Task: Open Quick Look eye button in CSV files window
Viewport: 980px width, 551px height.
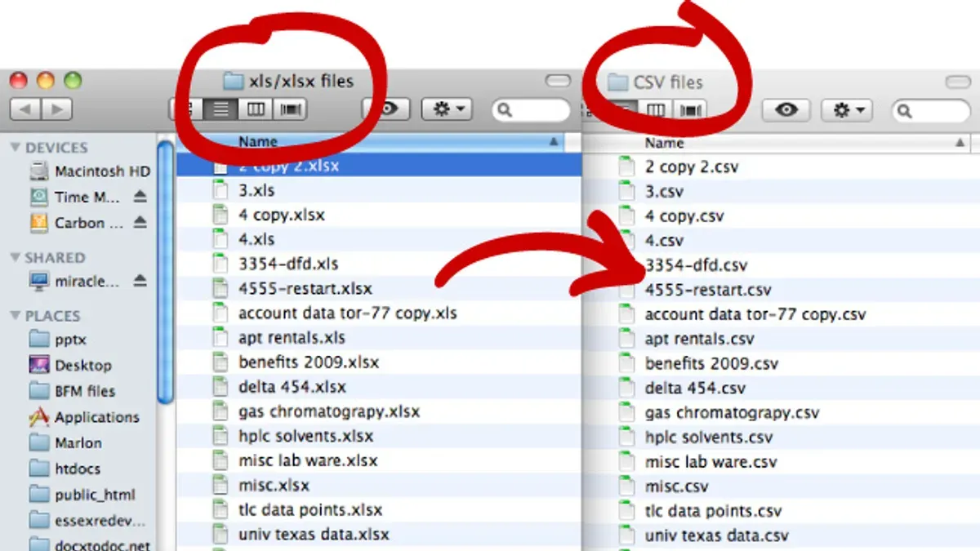Action: (x=786, y=109)
